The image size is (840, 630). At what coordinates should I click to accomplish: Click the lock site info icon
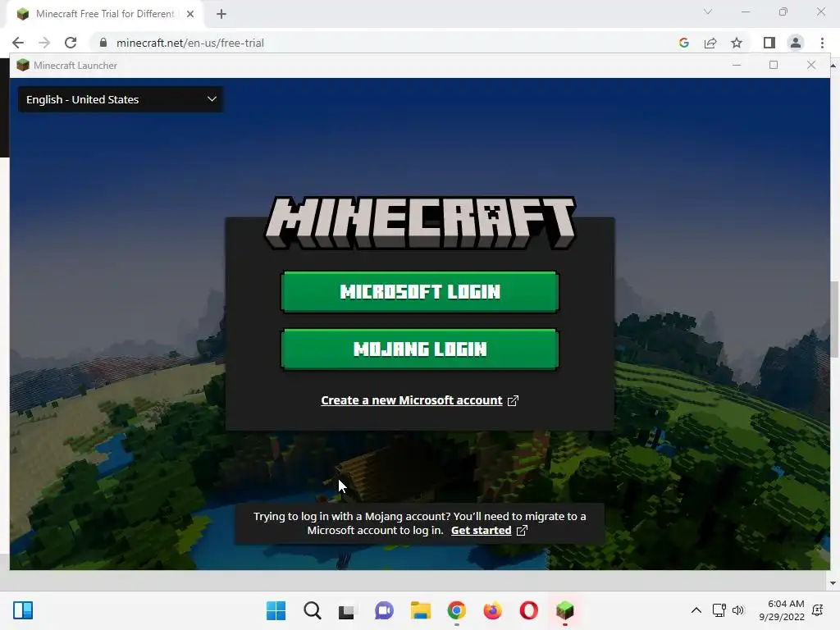coord(103,43)
